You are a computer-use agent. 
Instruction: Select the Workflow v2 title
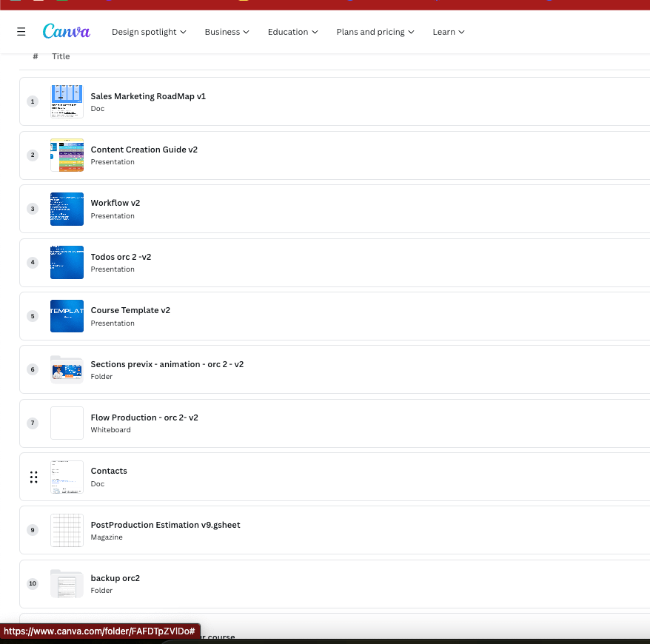(115, 203)
